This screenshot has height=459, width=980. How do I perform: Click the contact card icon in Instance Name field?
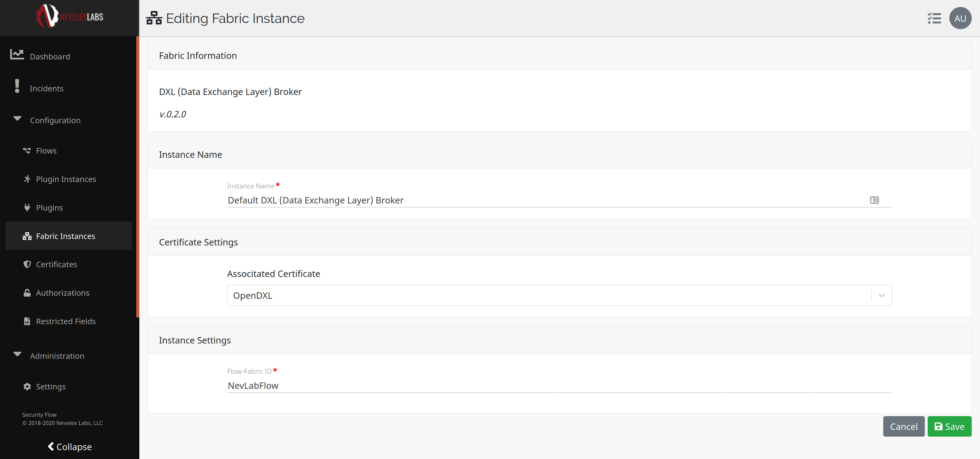tap(874, 200)
